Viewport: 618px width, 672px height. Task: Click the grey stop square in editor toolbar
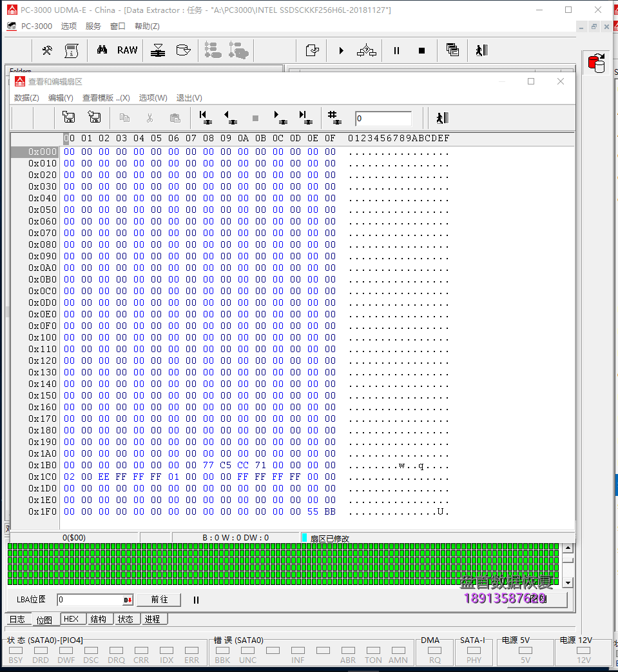pyautogui.click(x=256, y=118)
